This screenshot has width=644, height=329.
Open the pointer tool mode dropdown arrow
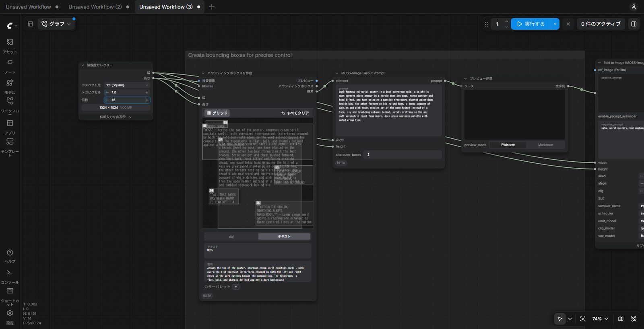570,319
